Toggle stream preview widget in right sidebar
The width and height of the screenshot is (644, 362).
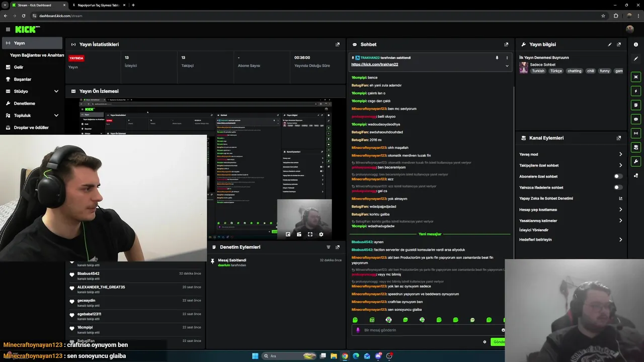[x=636, y=77]
